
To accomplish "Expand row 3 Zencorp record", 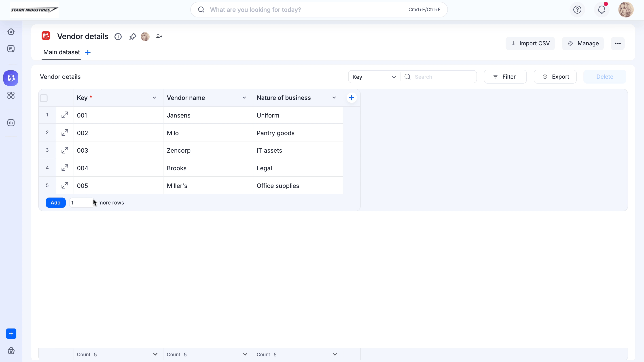I will tap(65, 150).
